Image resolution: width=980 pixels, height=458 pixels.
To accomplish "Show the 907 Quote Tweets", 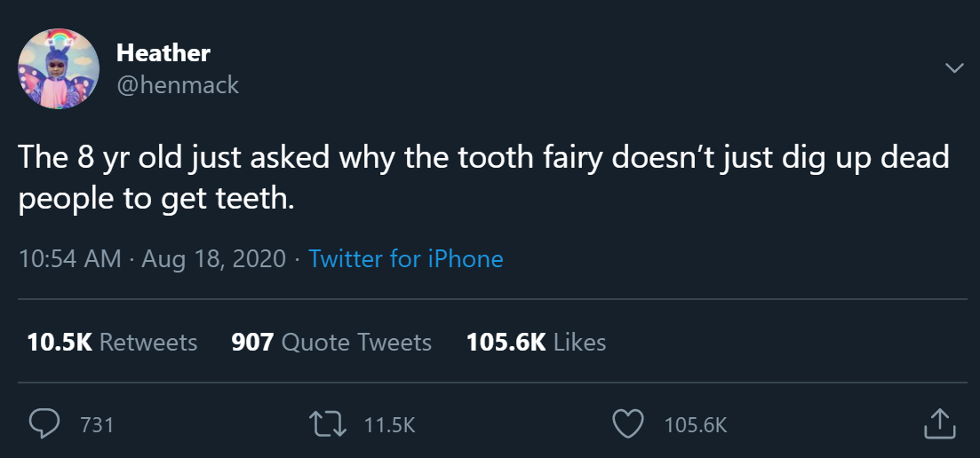I will point(331,342).
